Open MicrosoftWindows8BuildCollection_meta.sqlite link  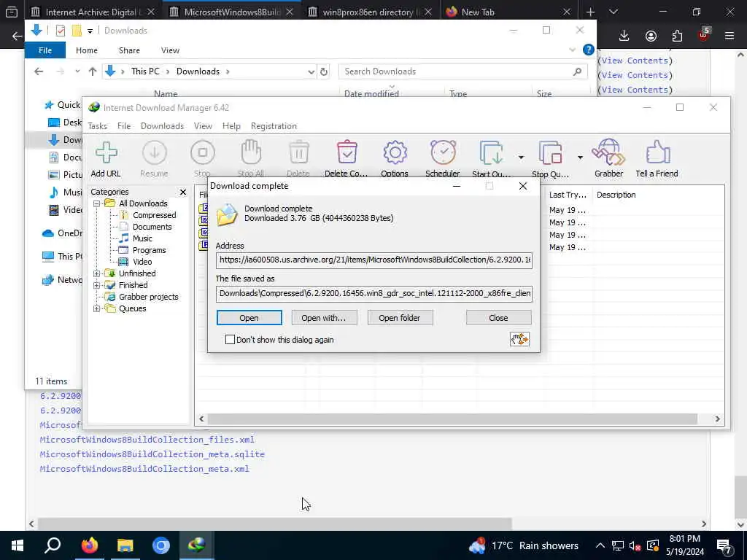(x=152, y=454)
